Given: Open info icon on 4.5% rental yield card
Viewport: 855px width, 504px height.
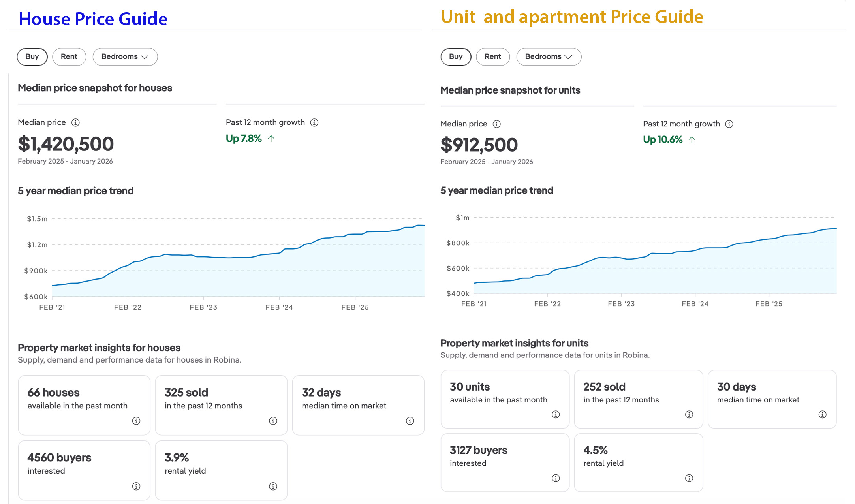Looking at the screenshot, I should pyautogui.click(x=689, y=478).
